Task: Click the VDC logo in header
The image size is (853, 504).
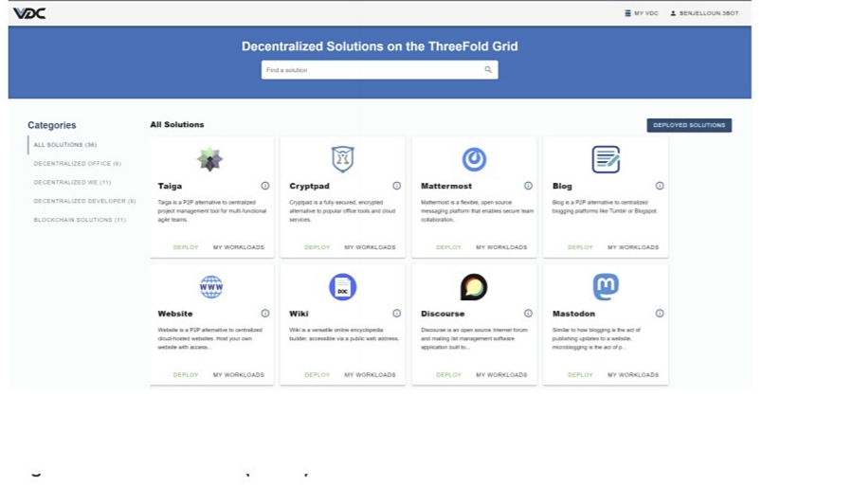Action: click(x=29, y=13)
